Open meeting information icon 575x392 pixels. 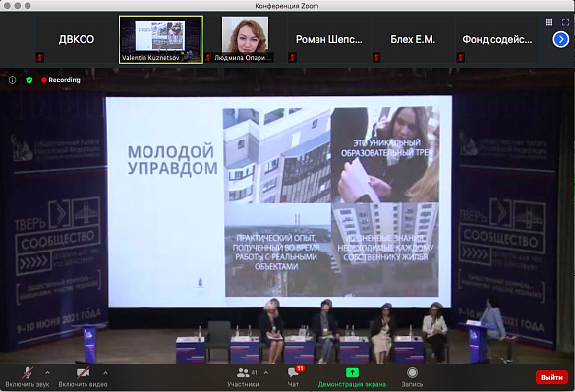click(12, 80)
